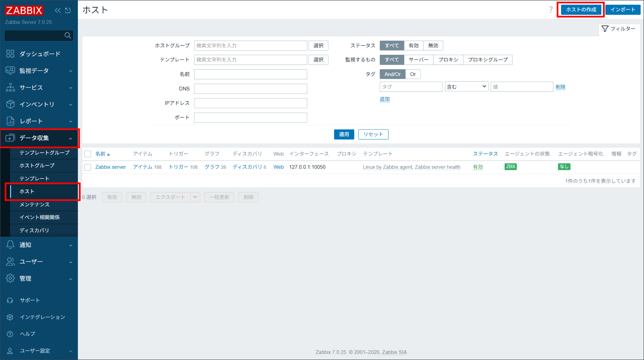Image resolution: width=644 pixels, height=360 pixels.
Task: Click the サポート headset icon
Action: (10, 300)
